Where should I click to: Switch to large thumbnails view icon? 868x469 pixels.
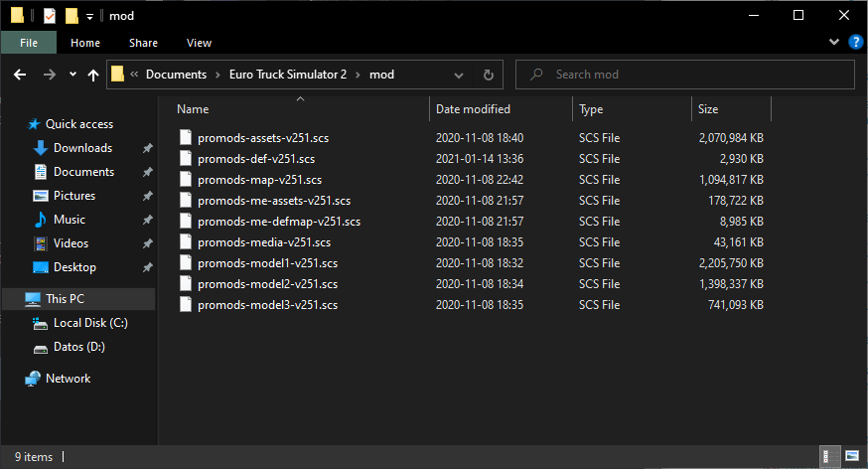pyautogui.click(x=852, y=457)
